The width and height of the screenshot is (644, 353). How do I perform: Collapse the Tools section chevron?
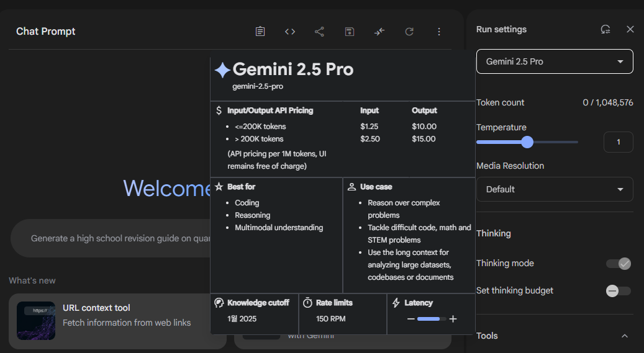coord(625,336)
